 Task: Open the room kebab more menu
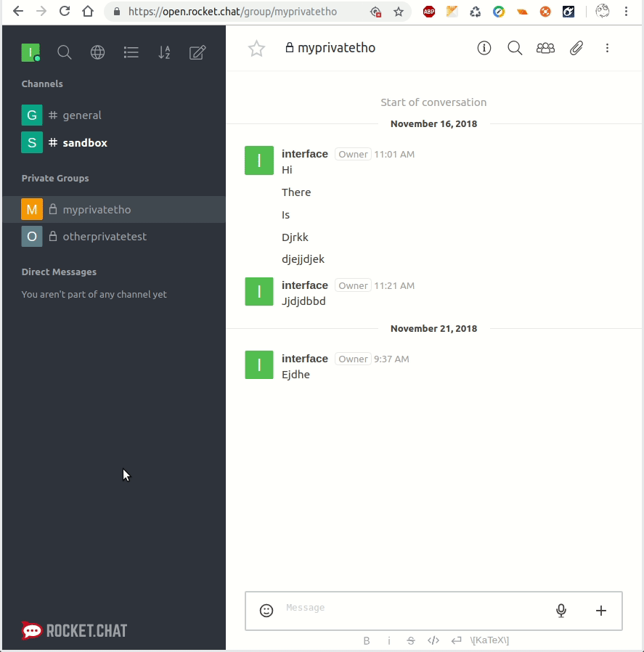tap(607, 48)
